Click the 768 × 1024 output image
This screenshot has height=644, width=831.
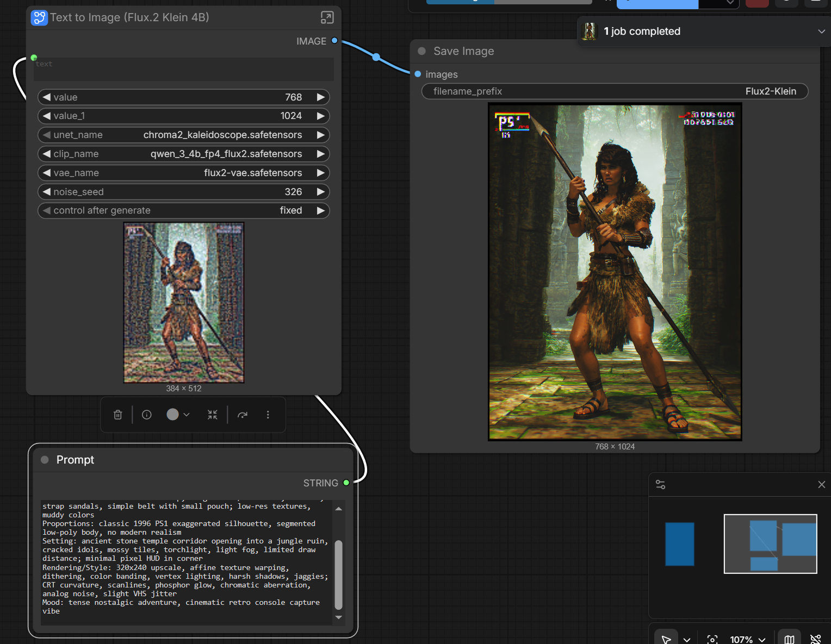click(x=615, y=272)
